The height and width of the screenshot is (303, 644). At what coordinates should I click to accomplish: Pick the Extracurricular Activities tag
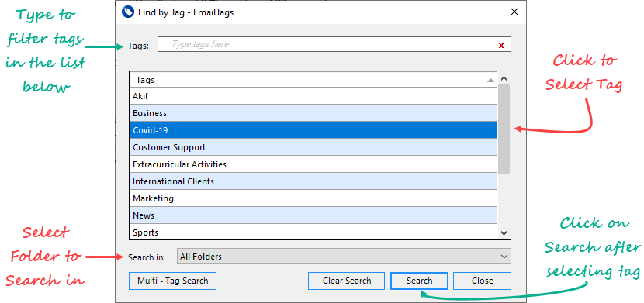pyautogui.click(x=313, y=164)
